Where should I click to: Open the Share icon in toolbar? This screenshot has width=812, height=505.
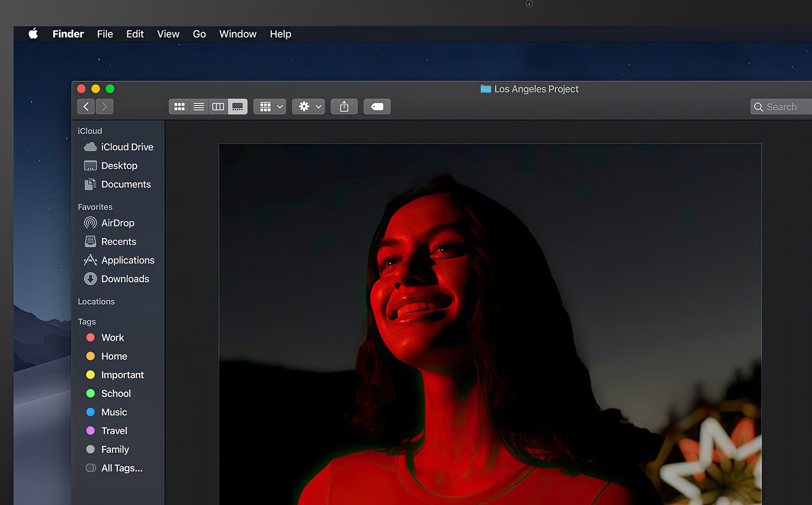[344, 106]
